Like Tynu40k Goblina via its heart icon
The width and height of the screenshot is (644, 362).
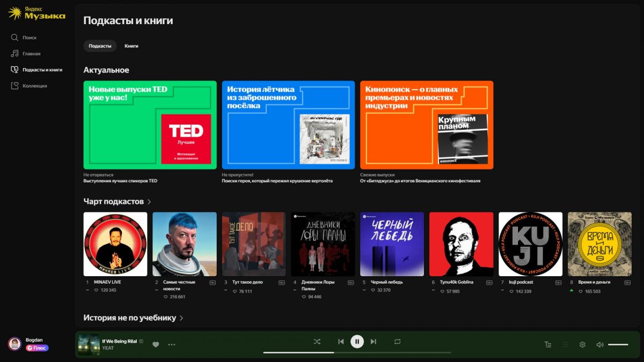coord(443,291)
